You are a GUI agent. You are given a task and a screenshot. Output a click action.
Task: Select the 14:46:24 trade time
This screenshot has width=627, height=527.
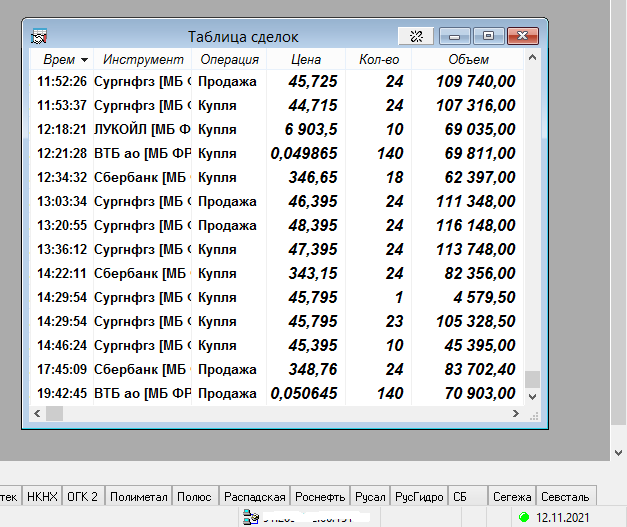(x=62, y=345)
